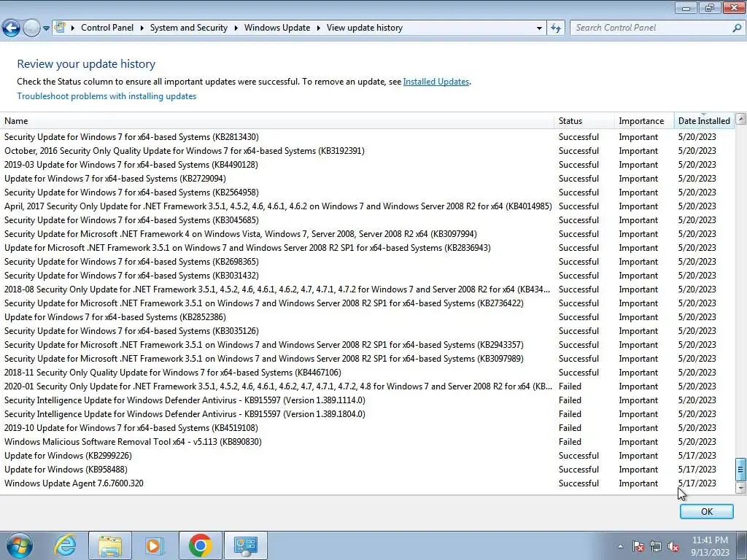Sort by the Status column header
747x560 pixels.
[584, 121]
